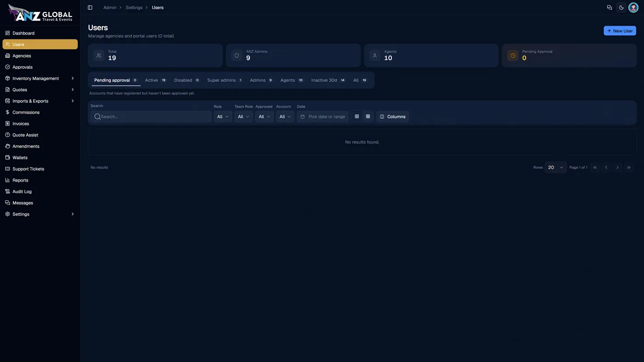644x362 pixels.
Task: Click the Amendments hand icon
Action: pos(7,146)
